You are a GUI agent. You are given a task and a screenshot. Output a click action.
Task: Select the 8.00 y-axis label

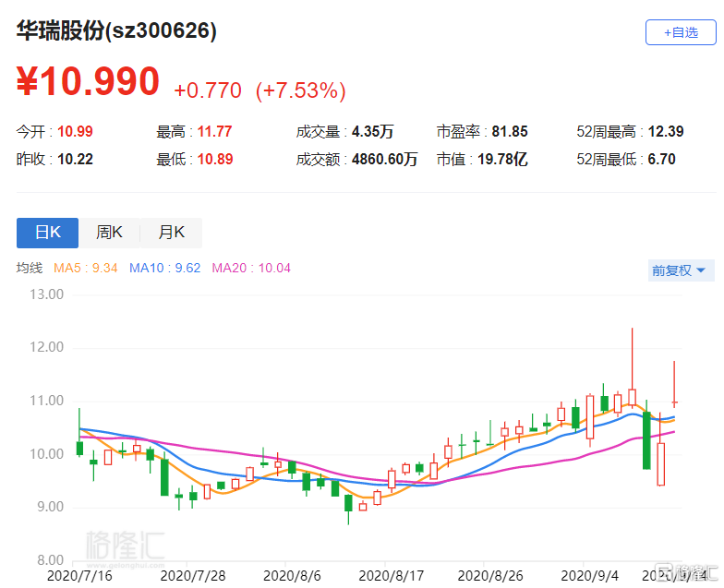tap(50, 560)
